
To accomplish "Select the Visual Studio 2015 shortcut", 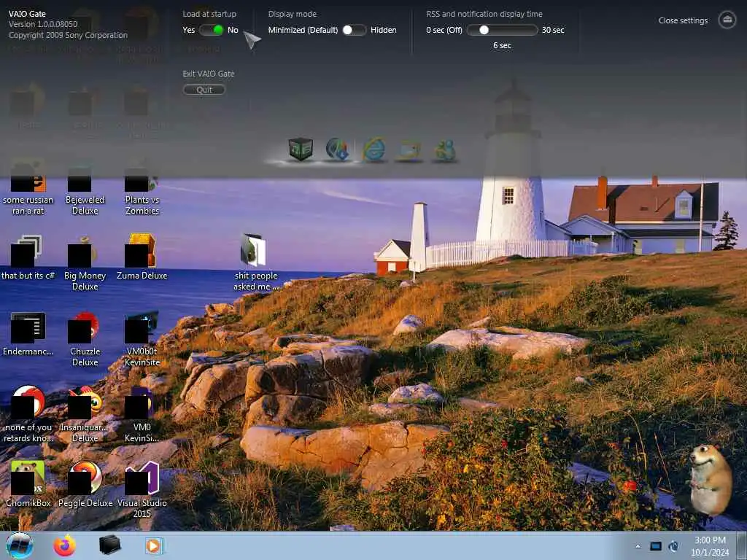I will (x=142, y=489).
